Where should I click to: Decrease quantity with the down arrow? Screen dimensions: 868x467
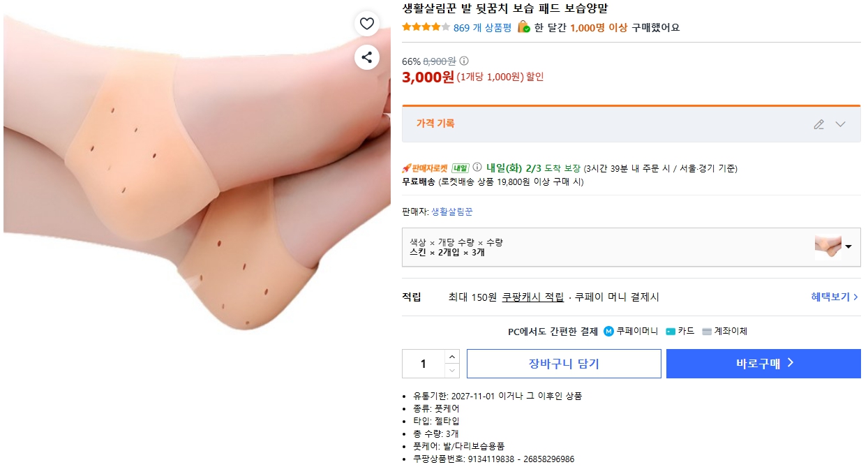tap(452, 371)
